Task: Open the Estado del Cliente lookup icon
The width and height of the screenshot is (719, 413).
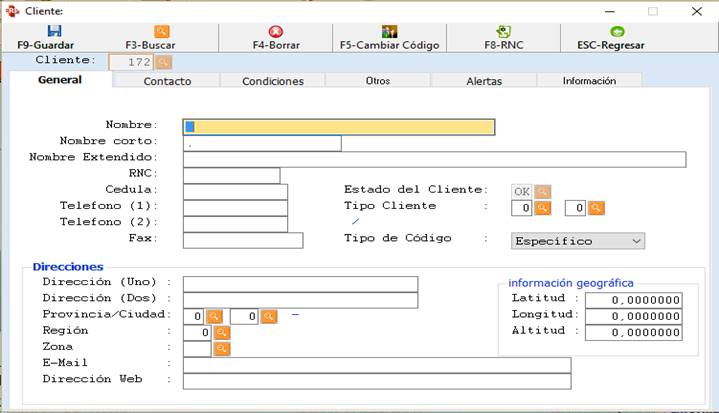Action: click(x=542, y=190)
